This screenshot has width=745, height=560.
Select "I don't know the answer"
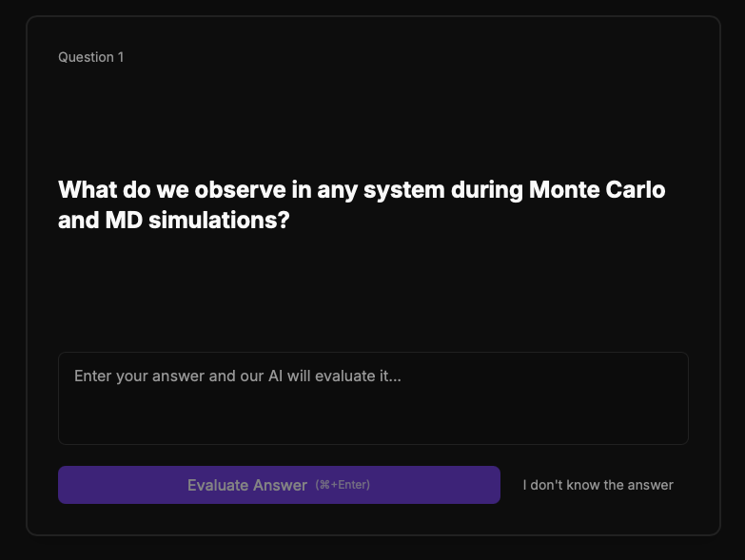[598, 485]
